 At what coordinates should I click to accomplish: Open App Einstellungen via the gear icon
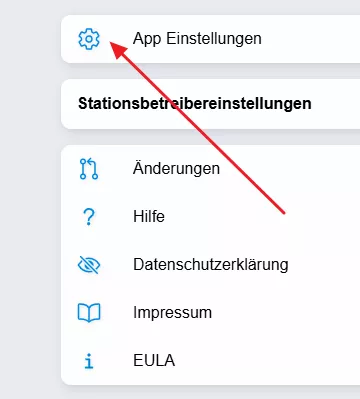[x=89, y=39]
